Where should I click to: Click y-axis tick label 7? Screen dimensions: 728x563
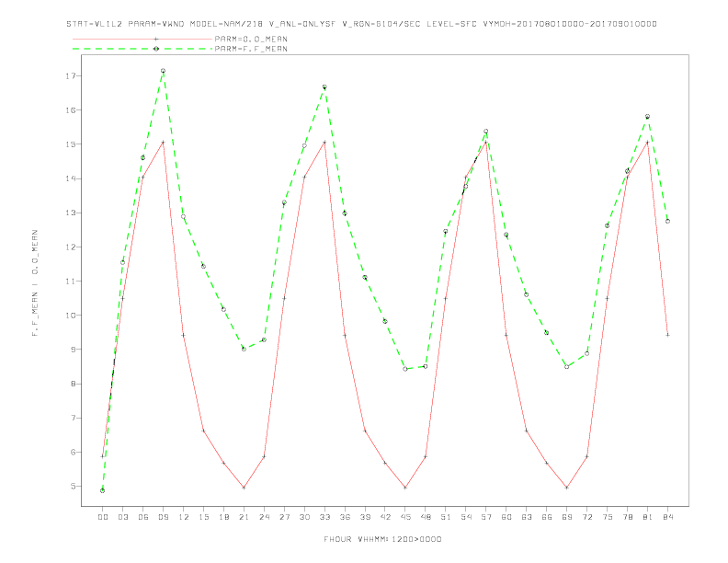click(74, 418)
